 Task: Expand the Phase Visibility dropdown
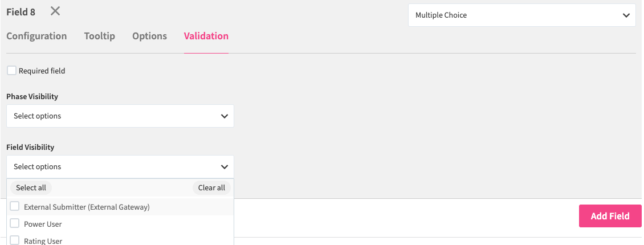coord(120,116)
